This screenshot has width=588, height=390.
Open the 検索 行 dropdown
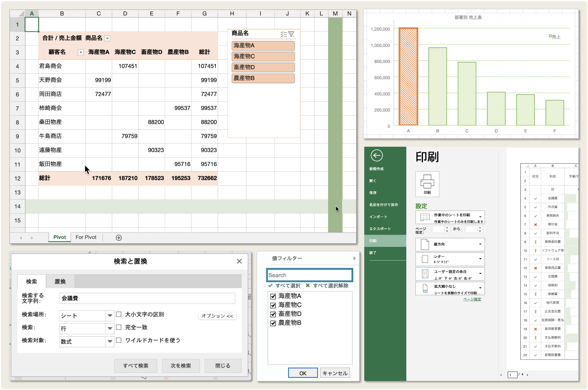coord(110,328)
